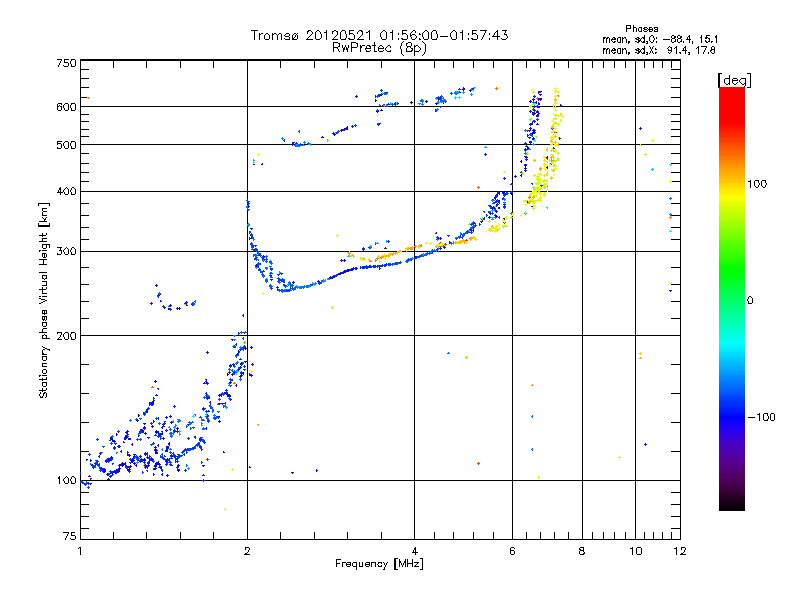Viewport: 800px width, 600px height.
Task: Click the x-axis tick label '1'
Action: [80, 551]
